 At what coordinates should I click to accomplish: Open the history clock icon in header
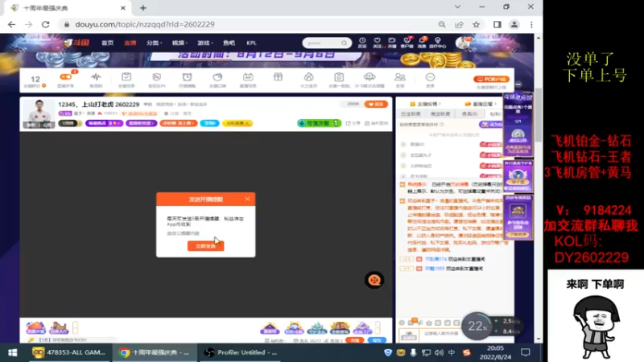click(362, 43)
